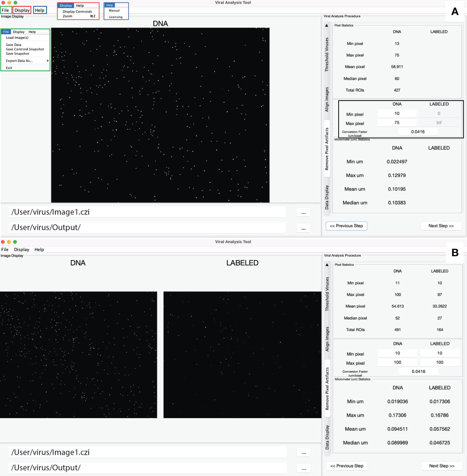Select Mean pixel value 58.911
This screenshot has width=467, height=476.
397,67
